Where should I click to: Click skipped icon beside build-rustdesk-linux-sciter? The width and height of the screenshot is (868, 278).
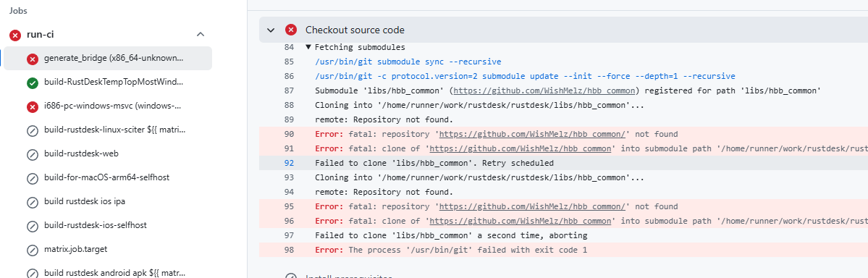click(33, 130)
